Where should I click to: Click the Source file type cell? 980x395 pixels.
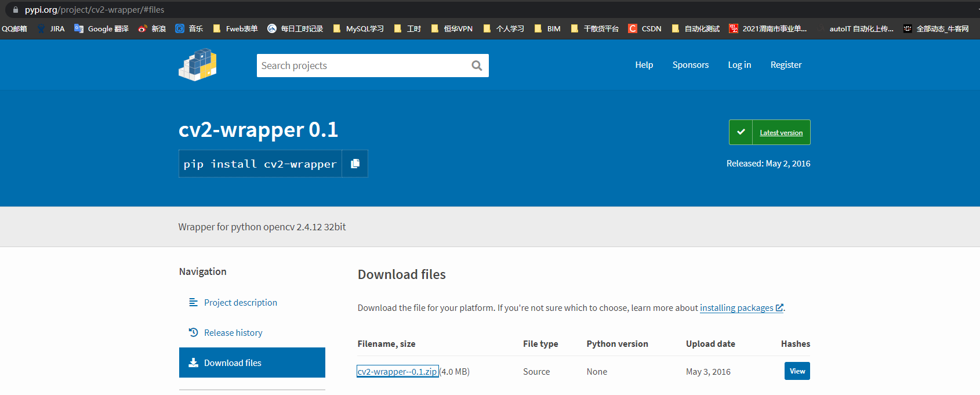536,372
